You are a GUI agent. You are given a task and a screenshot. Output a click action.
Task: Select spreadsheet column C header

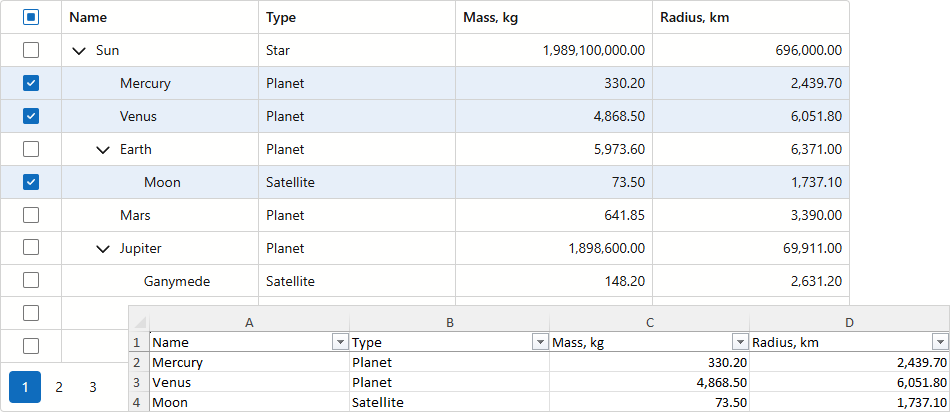pyautogui.click(x=649, y=323)
